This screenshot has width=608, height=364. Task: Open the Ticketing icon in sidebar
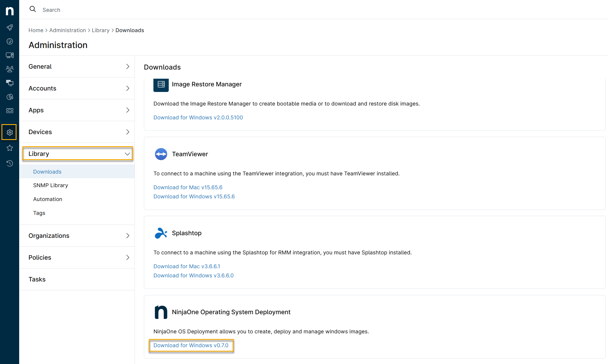[x=10, y=111]
